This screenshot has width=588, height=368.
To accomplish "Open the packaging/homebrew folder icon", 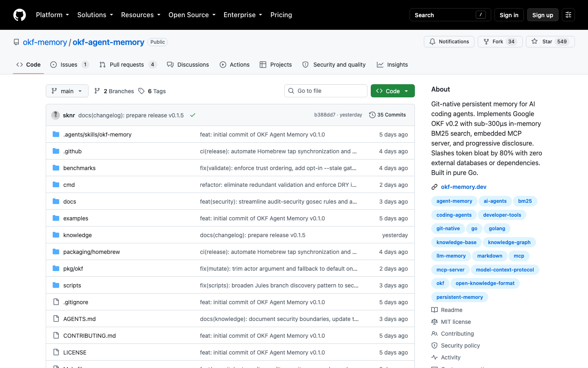I will point(56,252).
